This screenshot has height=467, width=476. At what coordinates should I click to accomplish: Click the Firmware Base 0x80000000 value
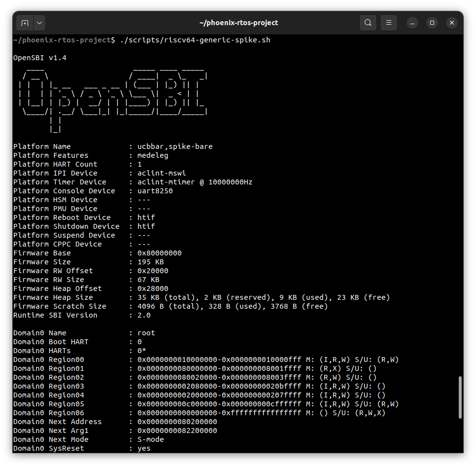[160, 253]
